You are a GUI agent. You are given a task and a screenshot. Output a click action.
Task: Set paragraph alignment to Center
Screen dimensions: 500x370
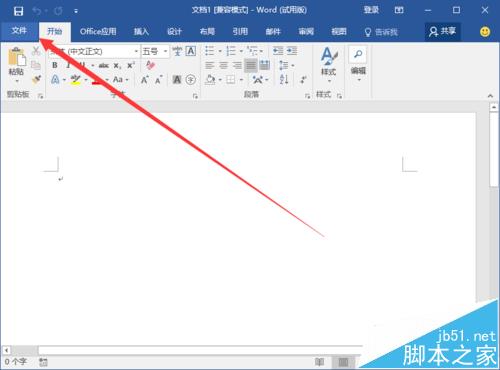point(223,65)
